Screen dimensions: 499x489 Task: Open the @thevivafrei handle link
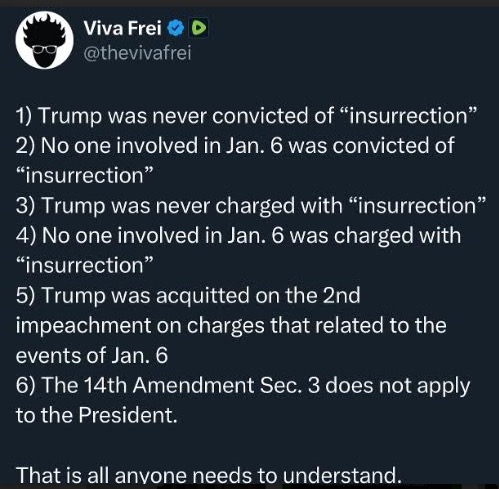click(137, 53)
